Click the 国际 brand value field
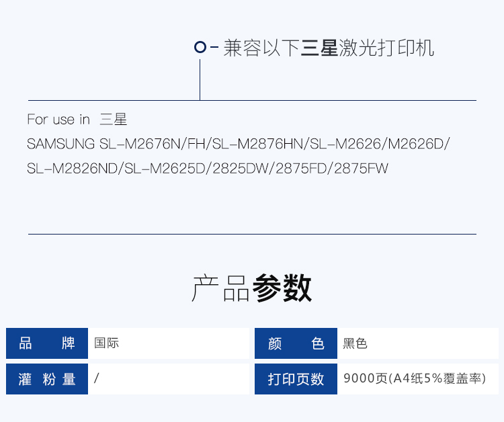The image size is (504, 422). (168, 343)
